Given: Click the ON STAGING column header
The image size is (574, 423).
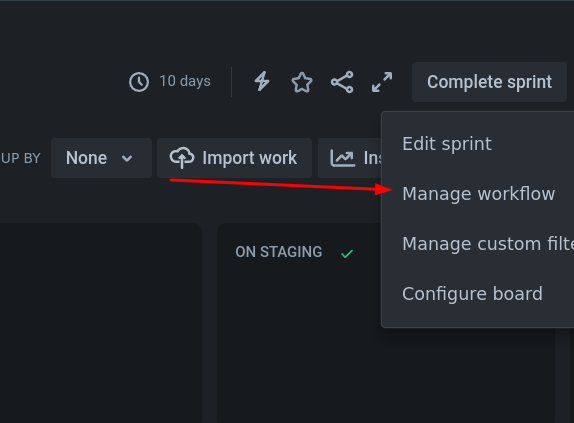Looking at the screenshot, I should (279, 252).
